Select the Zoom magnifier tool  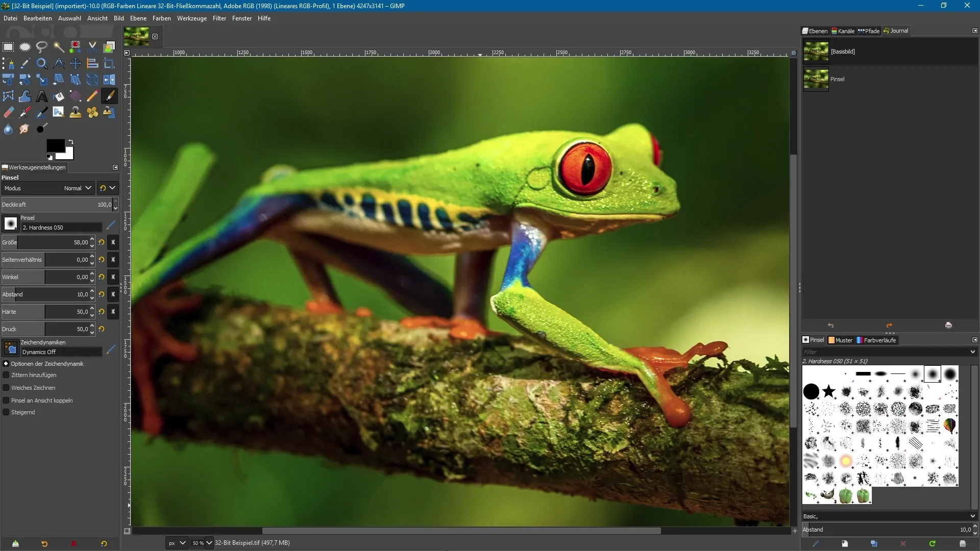coord(42,63)
